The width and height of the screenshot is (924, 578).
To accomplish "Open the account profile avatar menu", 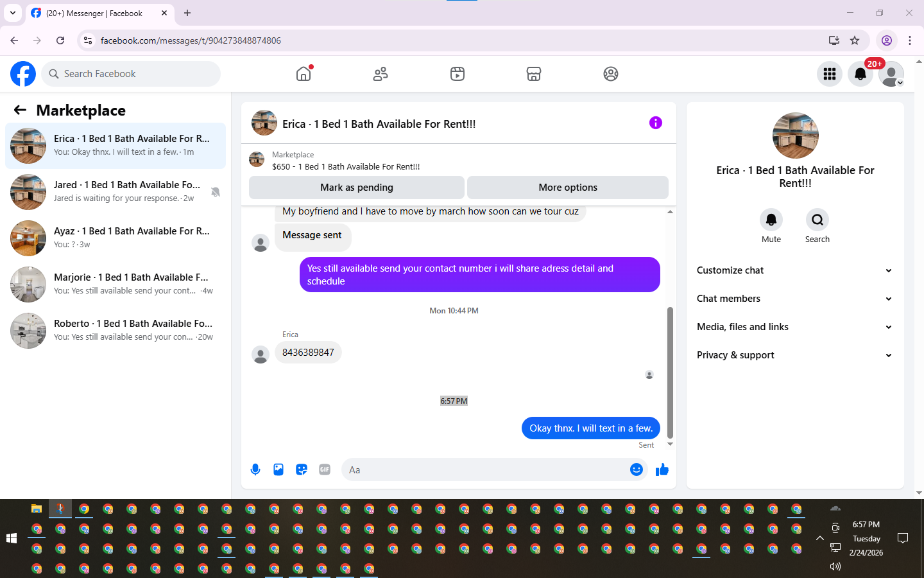I will pyautogui.click(x=891, y=74).
